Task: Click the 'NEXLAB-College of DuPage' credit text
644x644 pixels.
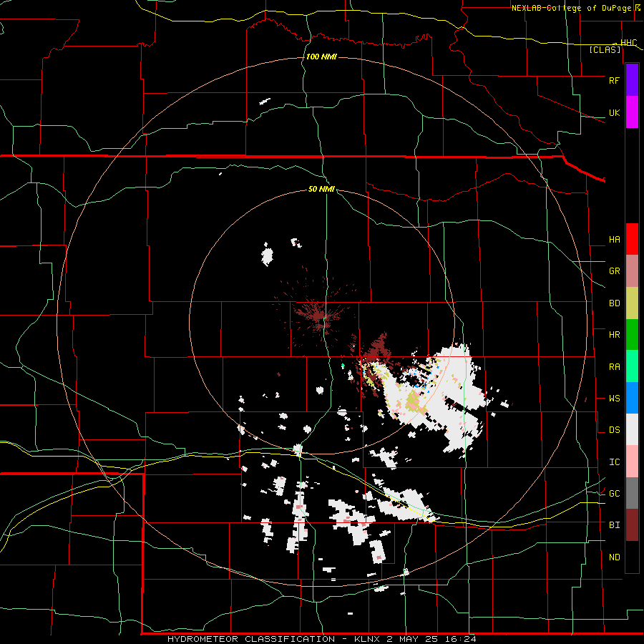Action: (572, 8)
